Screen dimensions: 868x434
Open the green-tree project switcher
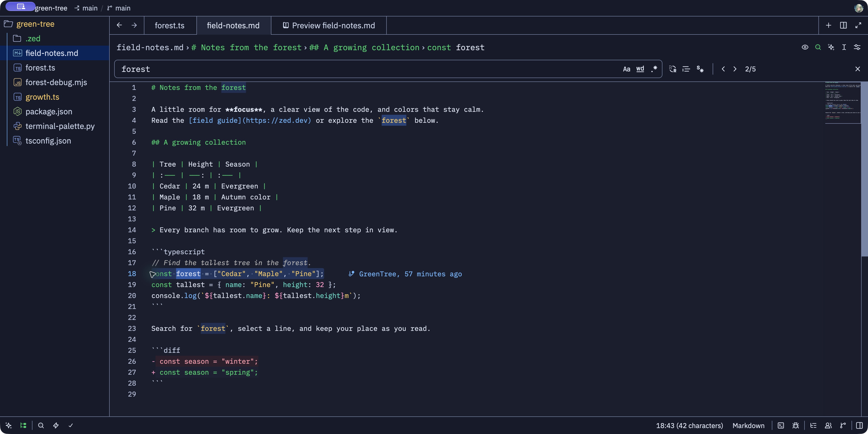pyautogui.click(x=51, y=8)
